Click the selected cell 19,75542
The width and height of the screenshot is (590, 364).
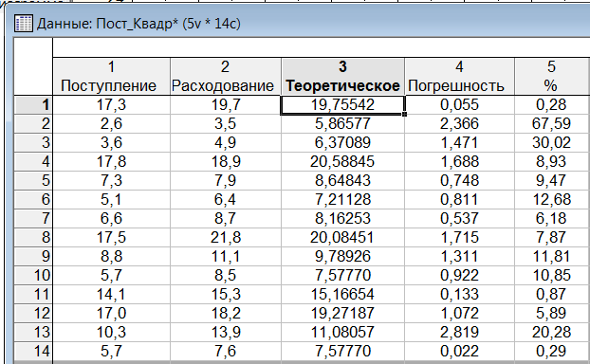point(342,105)
